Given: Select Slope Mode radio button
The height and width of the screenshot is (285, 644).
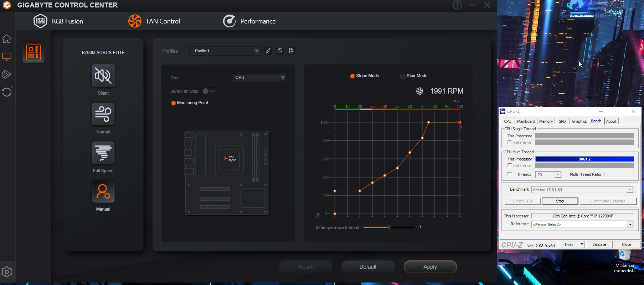Looking at the screenshot, I should pos(352,76).
